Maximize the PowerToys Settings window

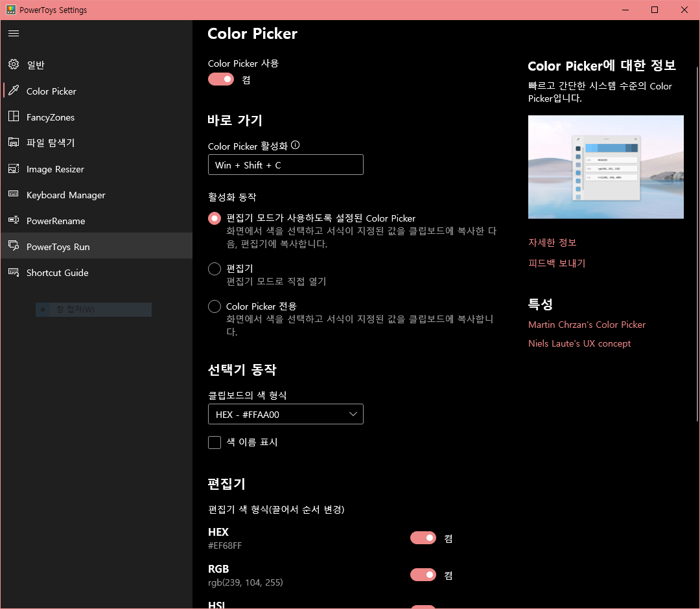point(655,10)
